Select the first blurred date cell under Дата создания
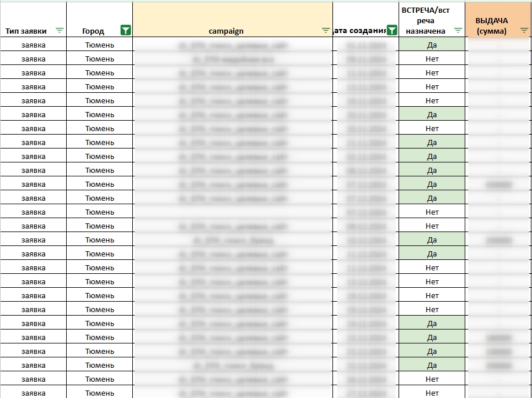Image resolution: width=532 pixels, height=398 pixels. pos(365,45)
